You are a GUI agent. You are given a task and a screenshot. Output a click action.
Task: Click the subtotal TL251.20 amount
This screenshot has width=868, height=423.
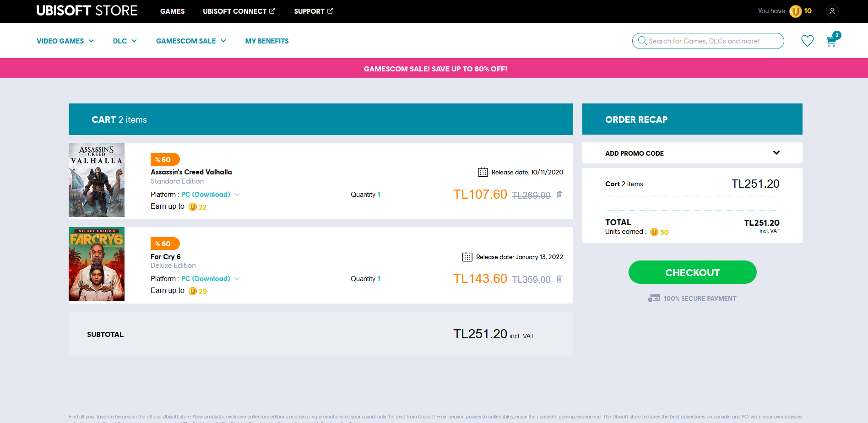click(480, 334)
